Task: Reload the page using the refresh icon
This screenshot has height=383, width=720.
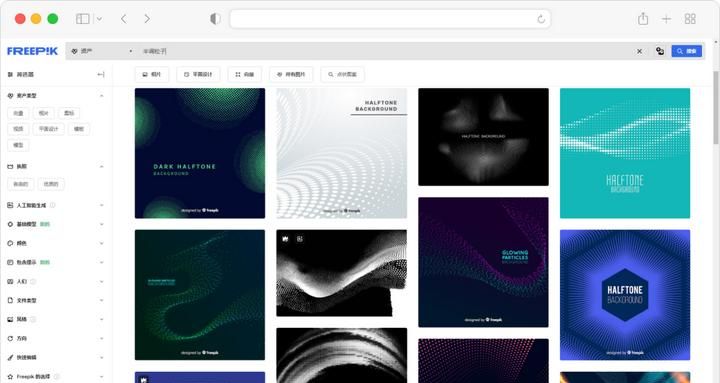Action: 541,19
